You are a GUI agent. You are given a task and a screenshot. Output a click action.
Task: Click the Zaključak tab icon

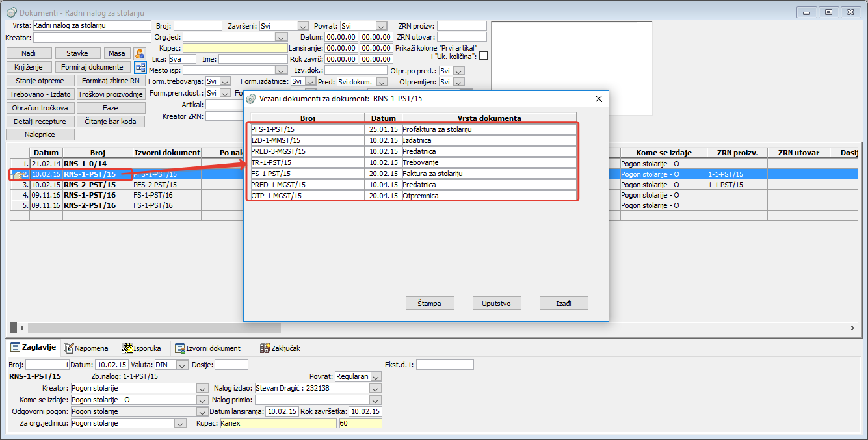pos(265,348)
